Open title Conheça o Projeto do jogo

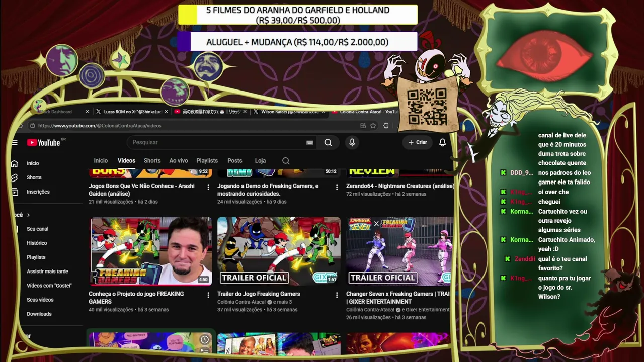point(136,298)
